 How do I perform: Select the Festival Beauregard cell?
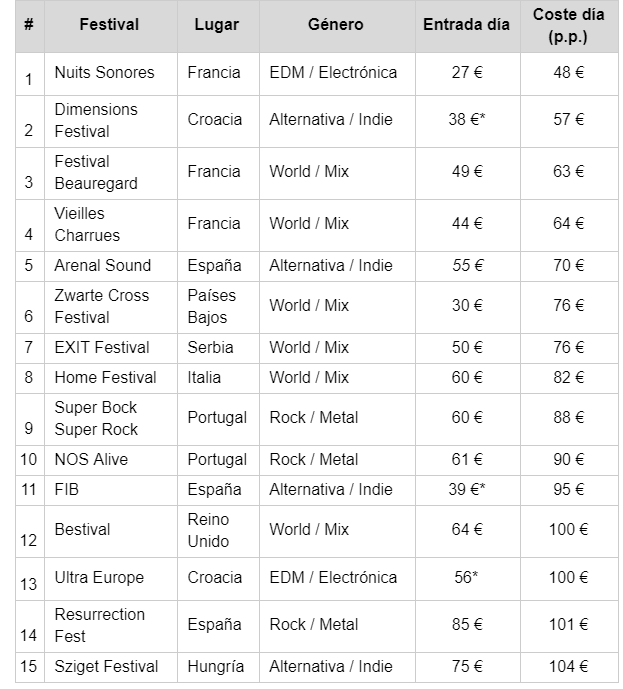[96, 172]
